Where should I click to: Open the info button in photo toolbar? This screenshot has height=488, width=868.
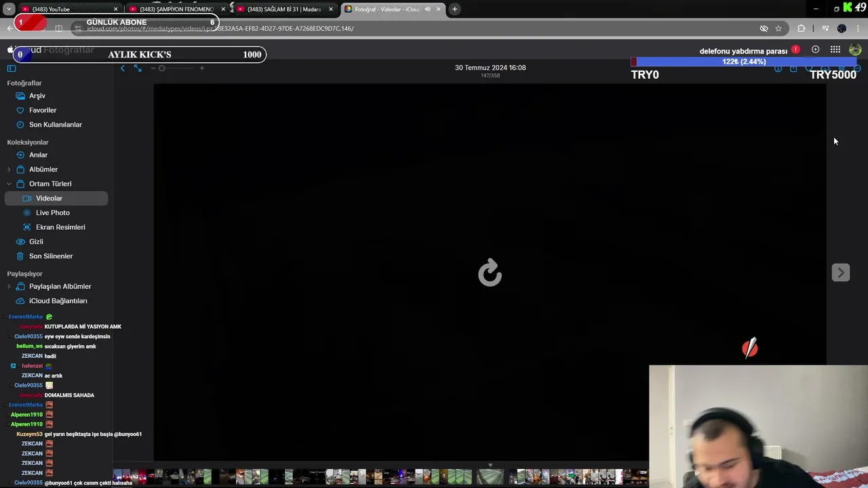[x=778, y=68]
